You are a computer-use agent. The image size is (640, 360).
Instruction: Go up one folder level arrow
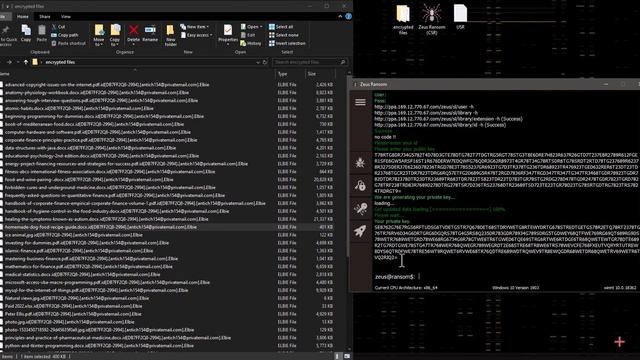coord(26,62)
